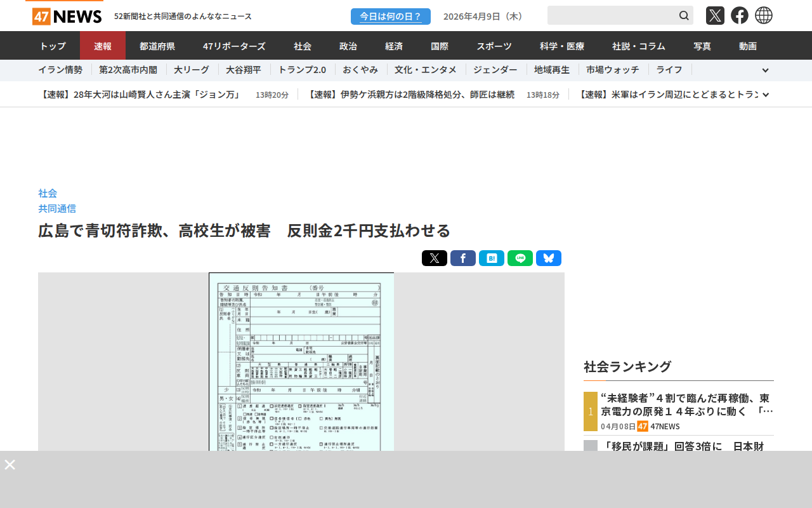
Task: Expand the breaking news ticker chevron
Action: pyautogui.click(x=765, y=95)
